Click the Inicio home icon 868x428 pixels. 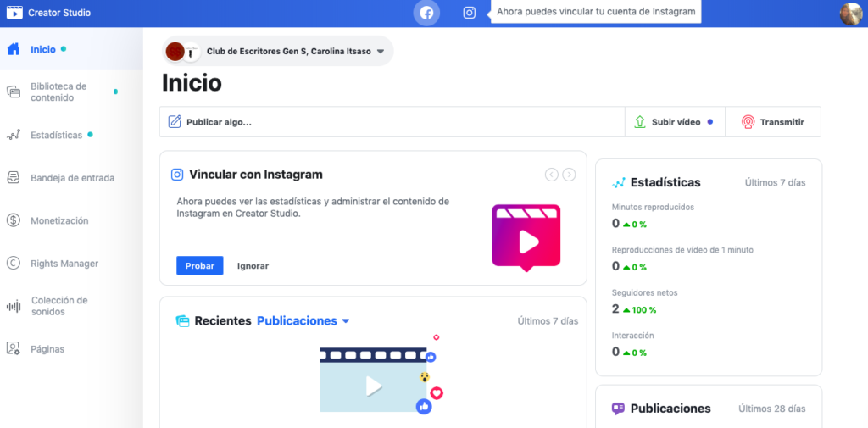14,49
